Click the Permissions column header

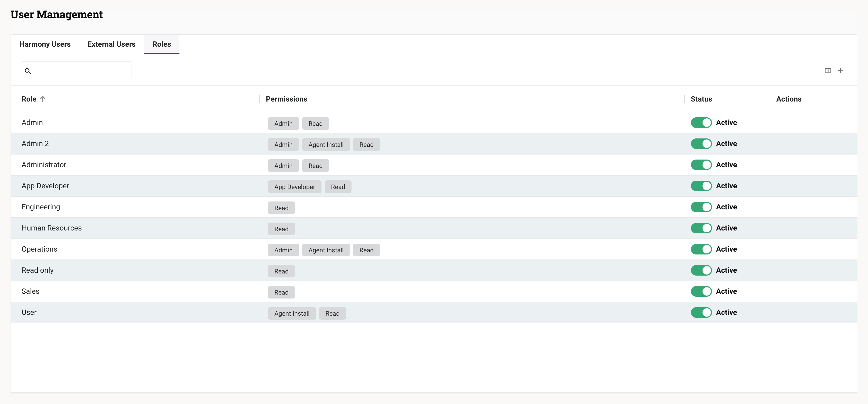[286, 99]
